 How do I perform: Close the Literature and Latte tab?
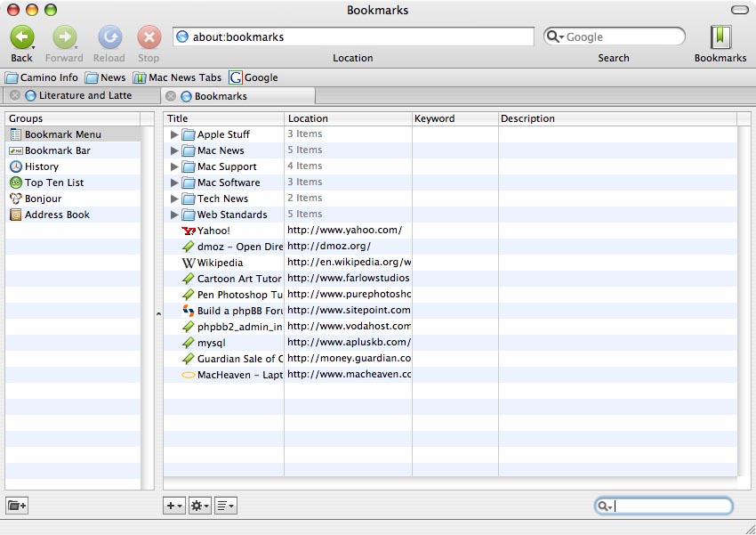[x=15, y=95]
